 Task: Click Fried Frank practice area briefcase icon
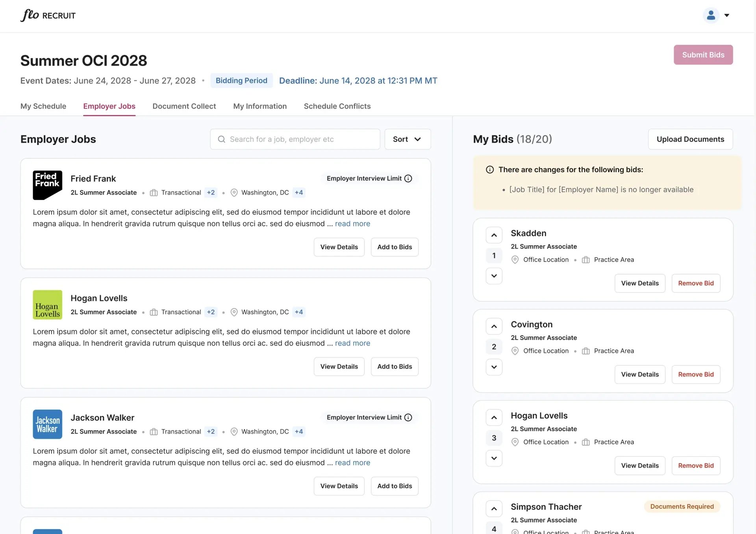(x=154, y=193)
